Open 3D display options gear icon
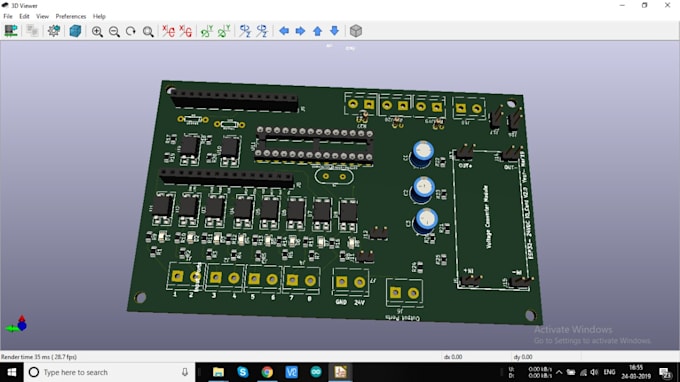Viewport: 680px width, 382px height. click(54, 31)
